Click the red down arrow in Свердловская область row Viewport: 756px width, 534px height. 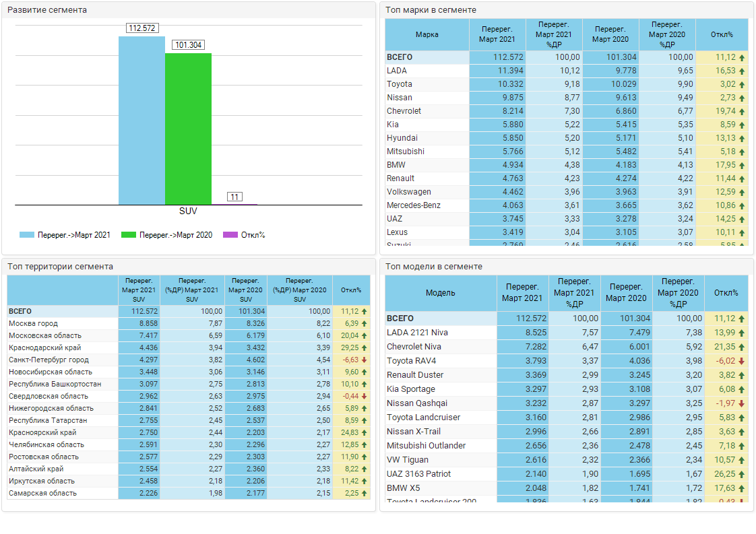click(365, 397)
